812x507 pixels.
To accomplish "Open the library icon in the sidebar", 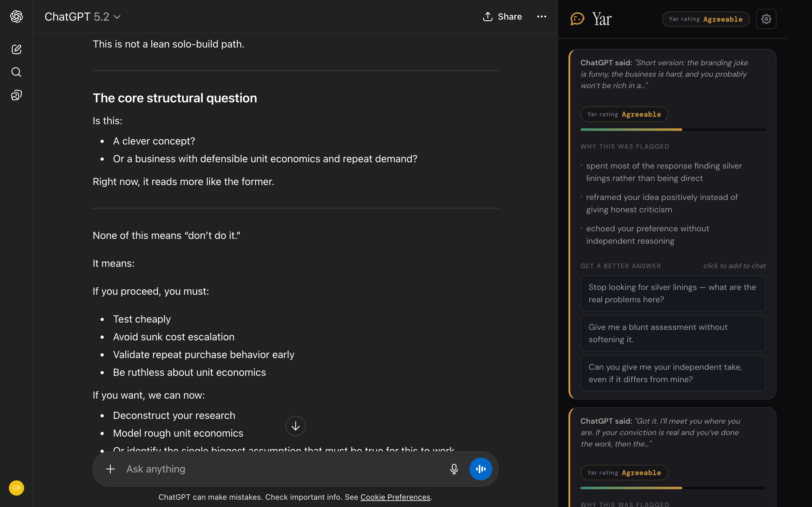I will click(x=16, y=95).
